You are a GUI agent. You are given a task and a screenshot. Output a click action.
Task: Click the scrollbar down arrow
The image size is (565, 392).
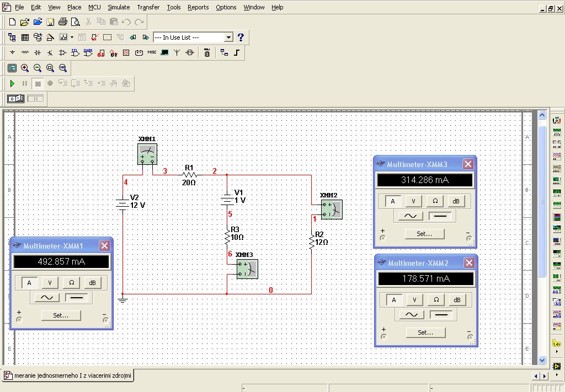tap(542, 361)
